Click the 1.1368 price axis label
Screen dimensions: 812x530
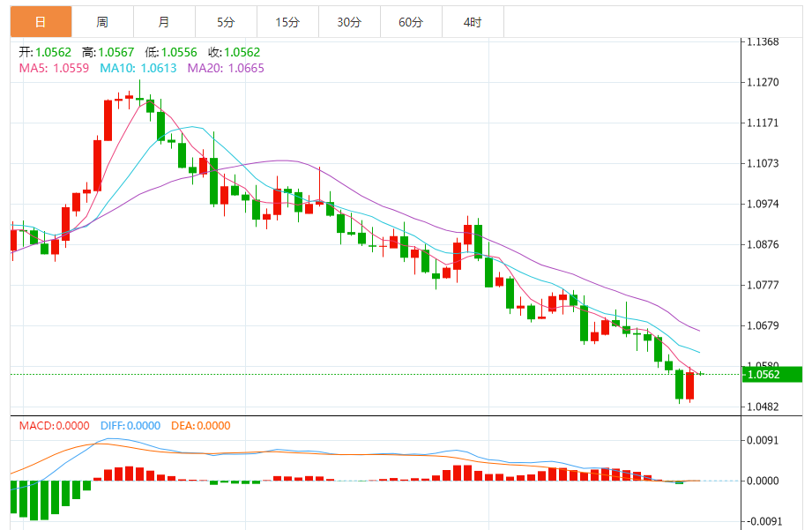point(763,42)
